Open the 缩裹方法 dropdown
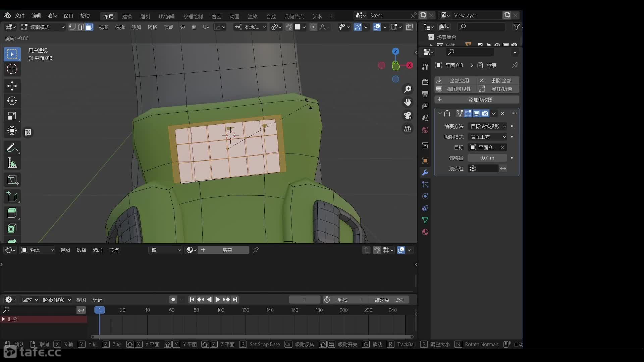Image resolution: width=644 pixels, height=362 pixels. 488,126
